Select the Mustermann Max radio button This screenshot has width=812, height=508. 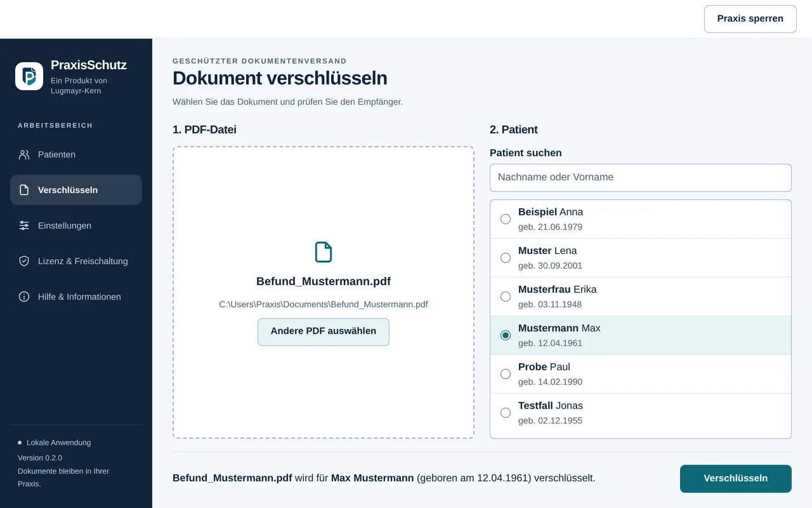tap(506, 335)
